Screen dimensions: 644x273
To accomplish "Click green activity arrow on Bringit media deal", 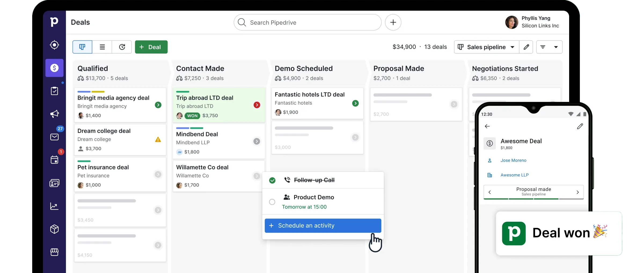I will coord(158,105).
